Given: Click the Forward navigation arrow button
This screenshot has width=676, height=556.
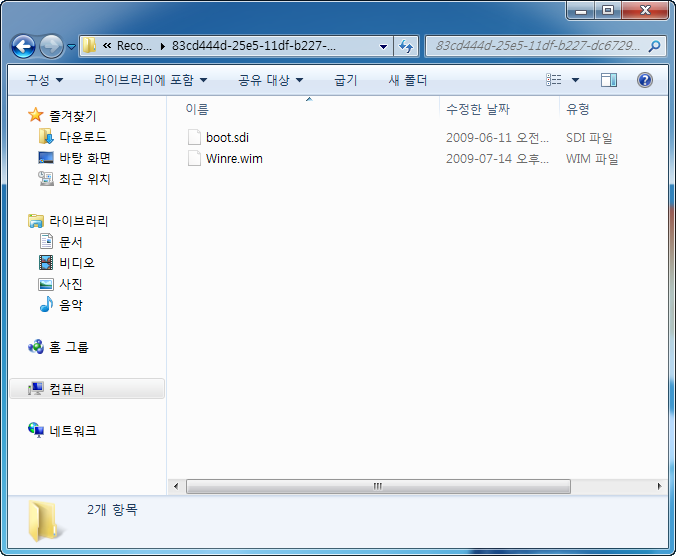Looking at the screenshot, I should click(51, 46).
